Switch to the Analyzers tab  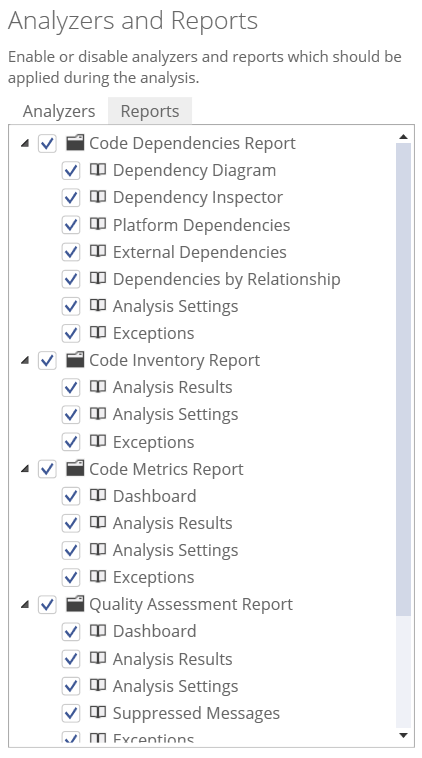click(x=58, y=111)
